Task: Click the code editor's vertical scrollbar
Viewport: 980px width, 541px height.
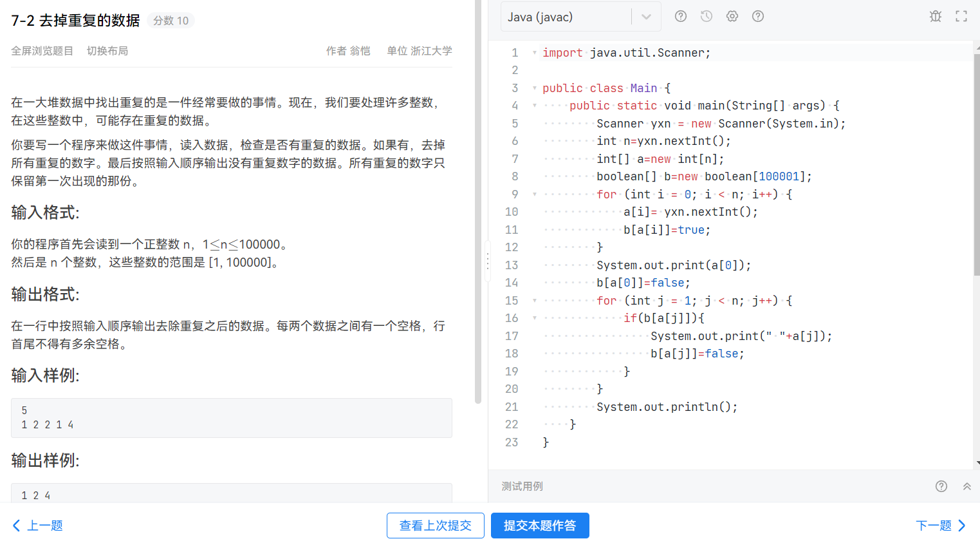Action: 977,165
